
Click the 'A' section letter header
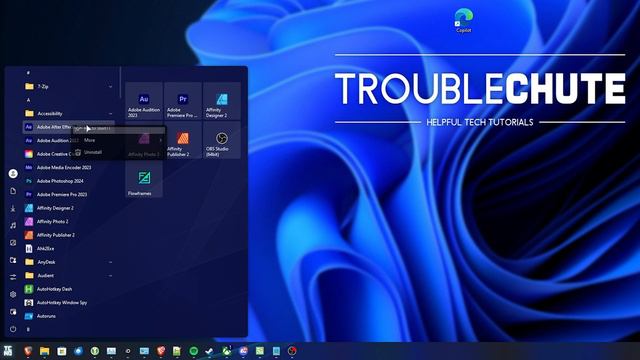pyautogui.click(x=28, y=100)
